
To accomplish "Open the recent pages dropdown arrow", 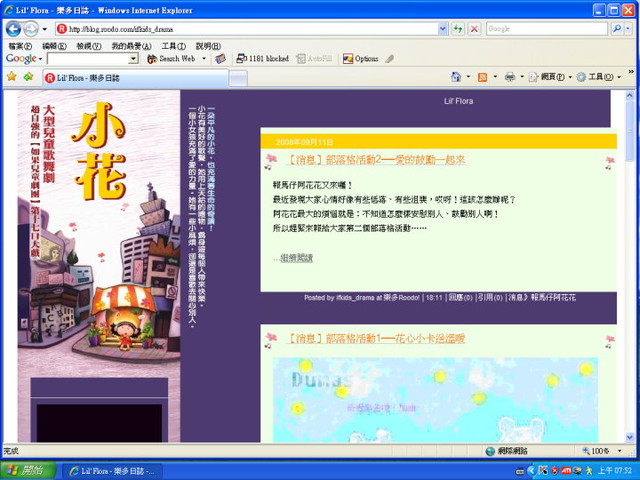I will [x=44, y=29].
